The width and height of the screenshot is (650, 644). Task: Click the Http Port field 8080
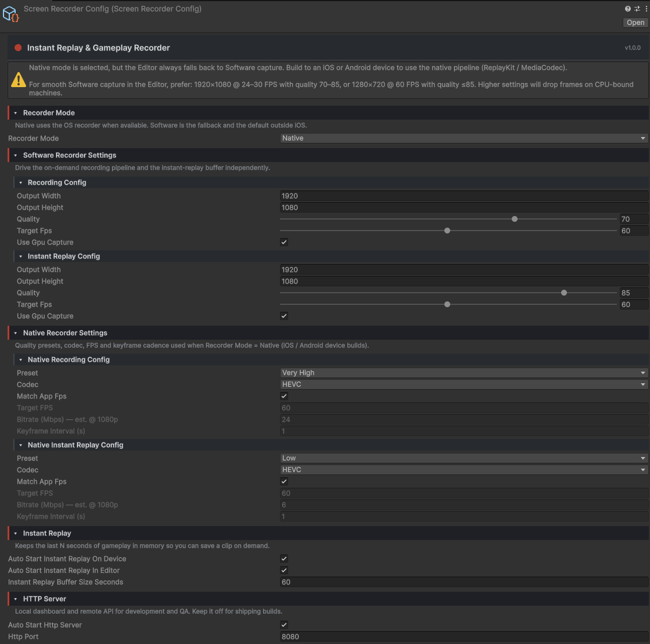tap(464, 636)
